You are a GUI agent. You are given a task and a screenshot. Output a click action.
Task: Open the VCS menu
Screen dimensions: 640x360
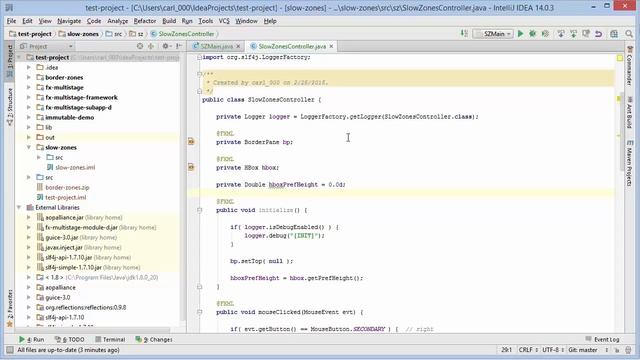coord(224,21)
